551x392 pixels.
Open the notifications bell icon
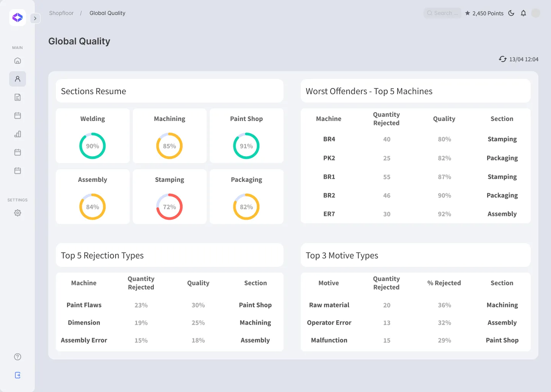[523, 13]
